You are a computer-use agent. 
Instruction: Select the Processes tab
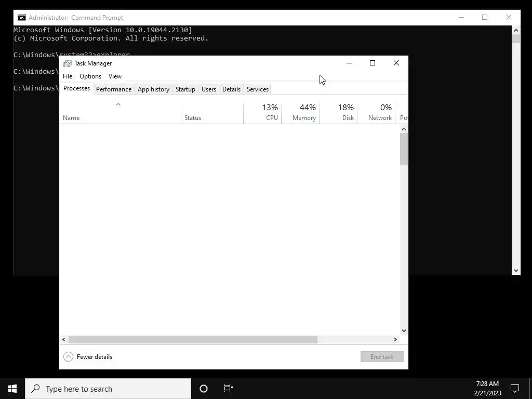coord(77,88)
